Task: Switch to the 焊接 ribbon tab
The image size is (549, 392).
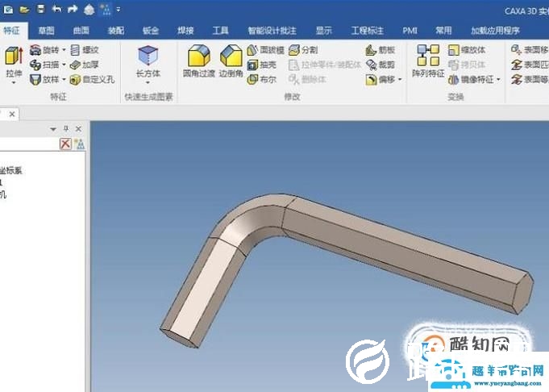Action: click(x=185, y=31)
